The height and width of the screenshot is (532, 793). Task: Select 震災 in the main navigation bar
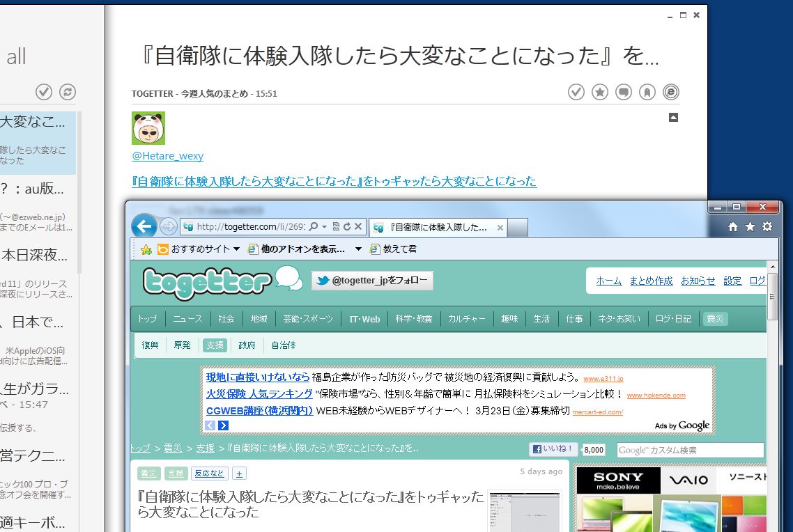click(715, 319)
